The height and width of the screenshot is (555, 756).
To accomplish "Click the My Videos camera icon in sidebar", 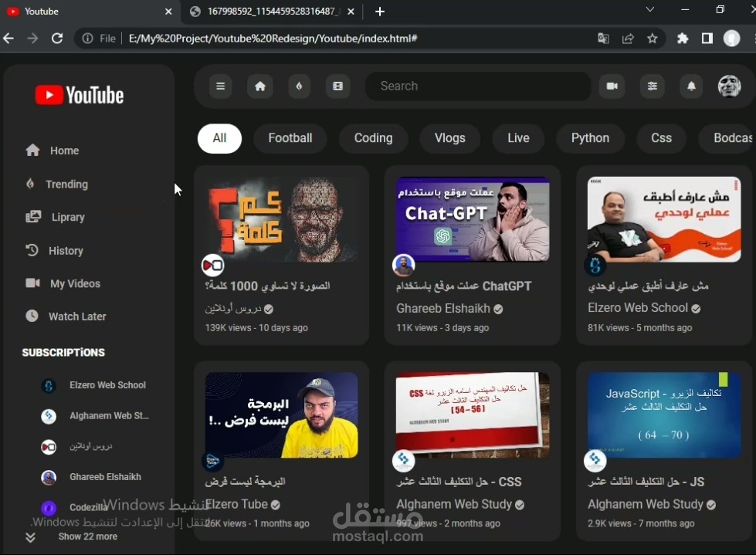I will tap(32, 283).
